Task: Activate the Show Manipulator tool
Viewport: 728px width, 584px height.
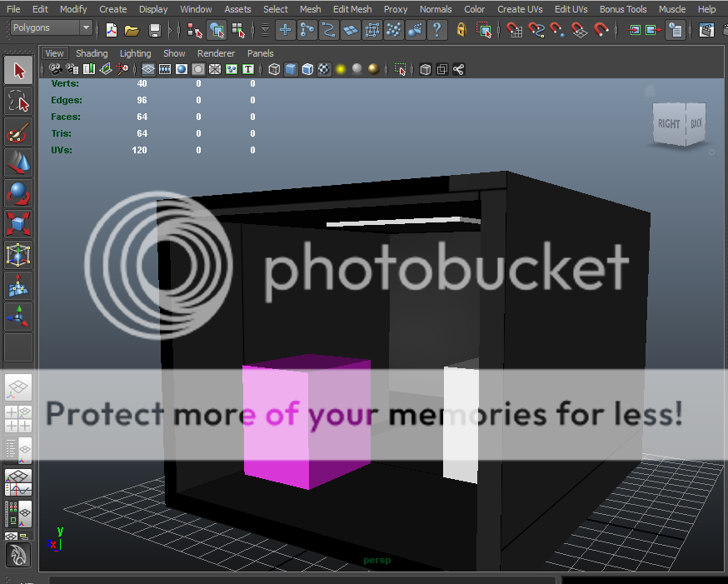Action: [x=18, y=316]
